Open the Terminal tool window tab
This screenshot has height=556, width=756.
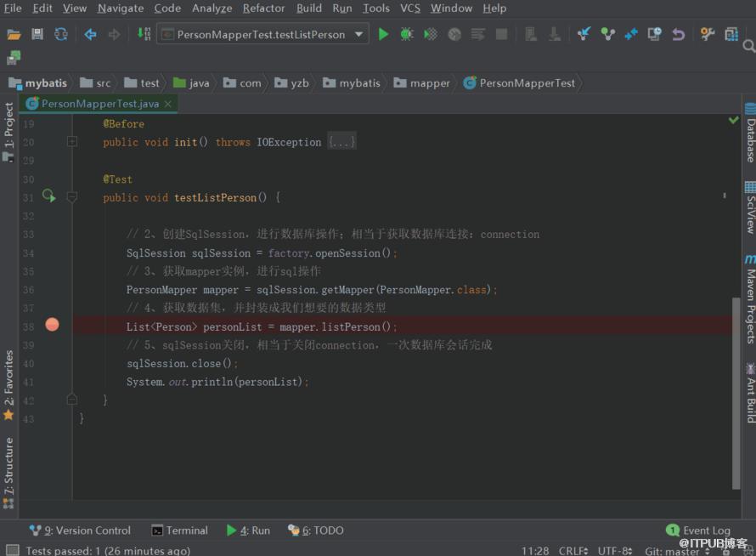(179, 530)
